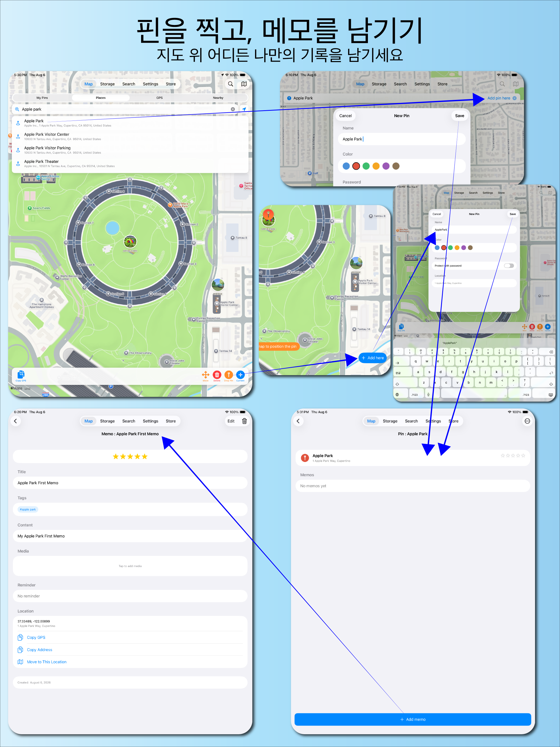Tap location arrow beside Apple park search field
This screenshot has height=747, width=560.
pyautogui.click(x=244, y=109)
